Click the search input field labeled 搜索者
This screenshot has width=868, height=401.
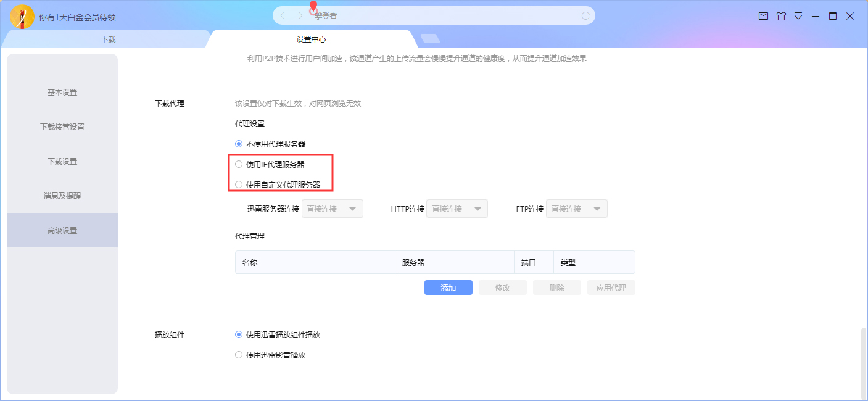point(432,15)
